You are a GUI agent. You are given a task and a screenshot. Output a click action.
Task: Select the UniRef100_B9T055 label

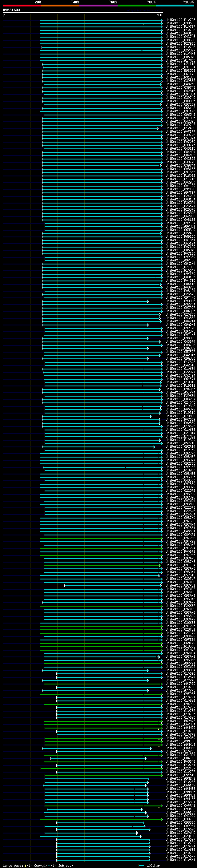point(180,172)
